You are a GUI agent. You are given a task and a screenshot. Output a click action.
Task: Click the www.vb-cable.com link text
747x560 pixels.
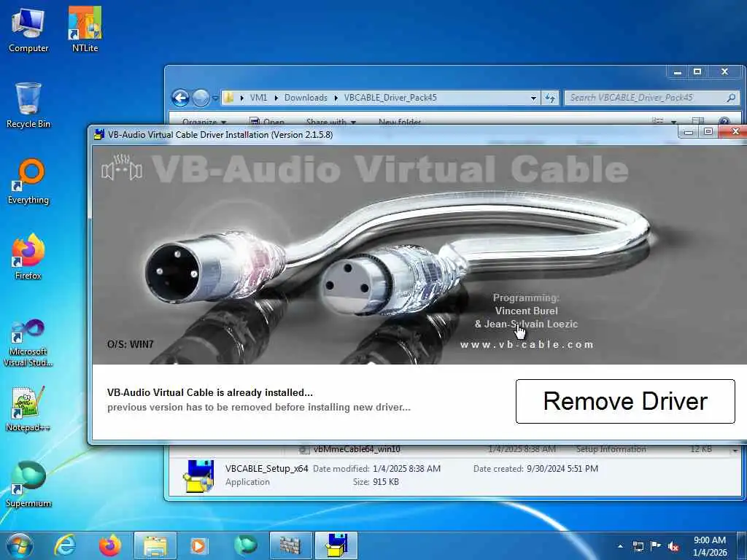point(527,344)
